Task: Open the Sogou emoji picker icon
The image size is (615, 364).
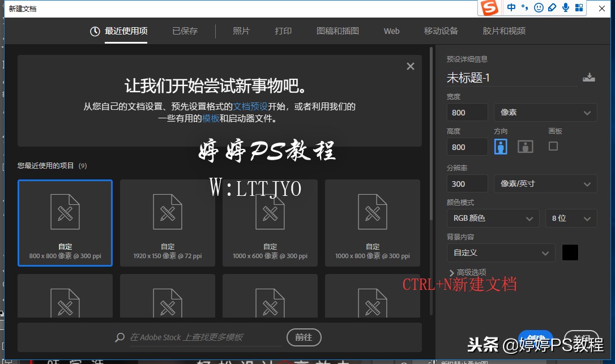Action: tap(538, 7)
